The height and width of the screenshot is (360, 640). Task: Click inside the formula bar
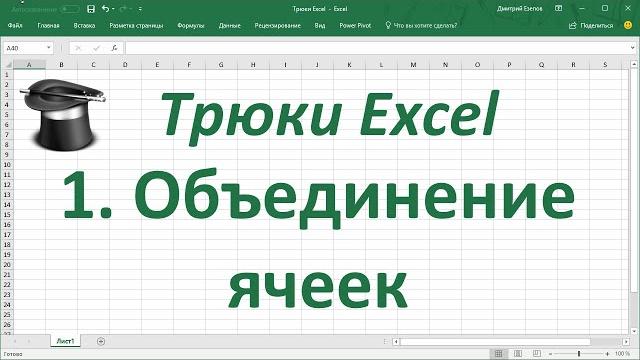pyautogui.click(x=377, y=48)
